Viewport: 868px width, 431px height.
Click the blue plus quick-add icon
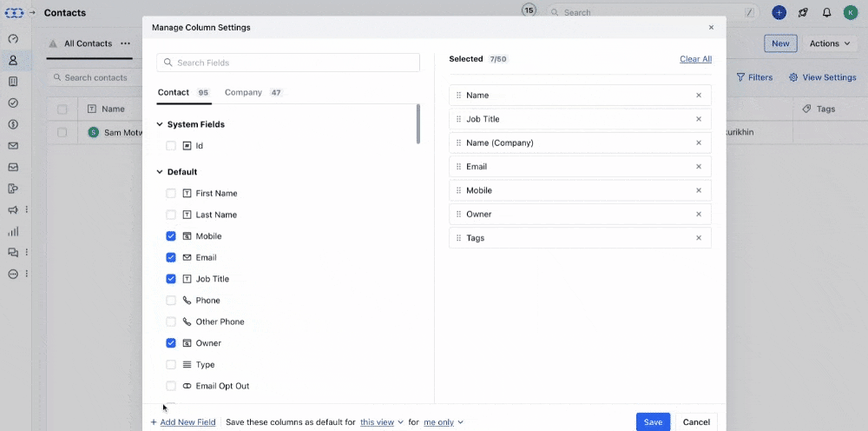click(x=779, y=13)
